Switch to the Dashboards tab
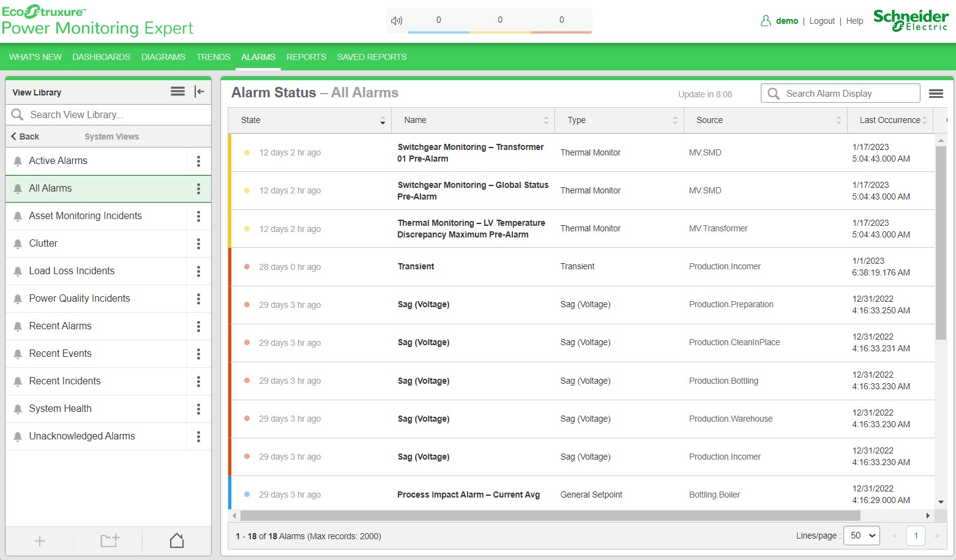The width and height of the screenshot is (956, 560). click(101, 57)
